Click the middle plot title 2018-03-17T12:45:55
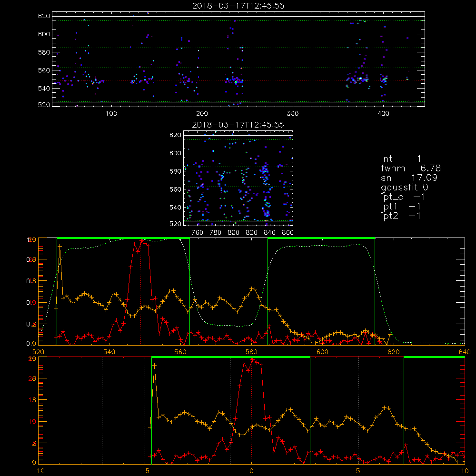Viewport: 476px width, 476px height. [238, 125]
